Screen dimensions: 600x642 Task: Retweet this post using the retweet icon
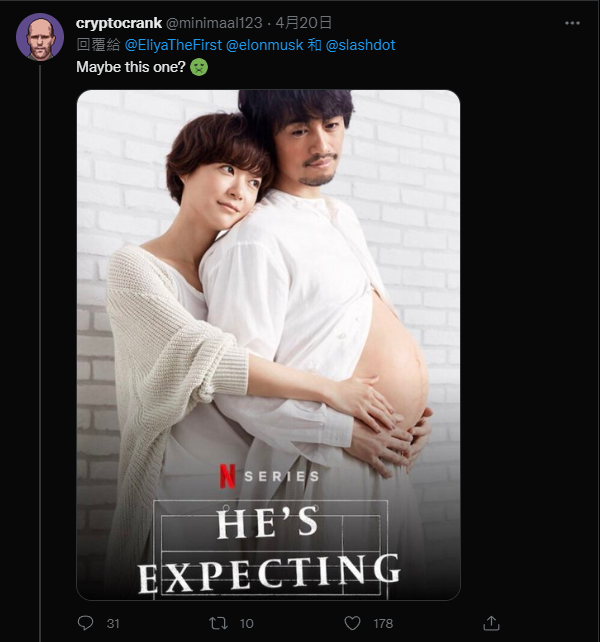coord(218,623)
